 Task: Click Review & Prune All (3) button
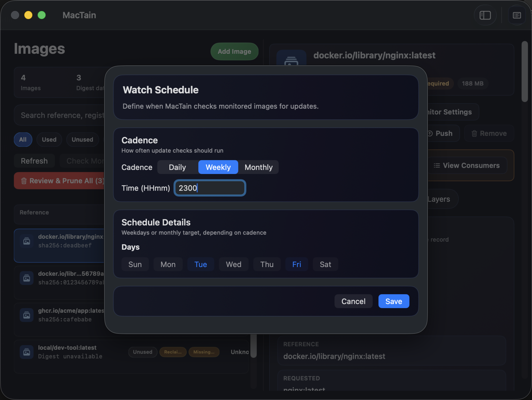point(59,181)
